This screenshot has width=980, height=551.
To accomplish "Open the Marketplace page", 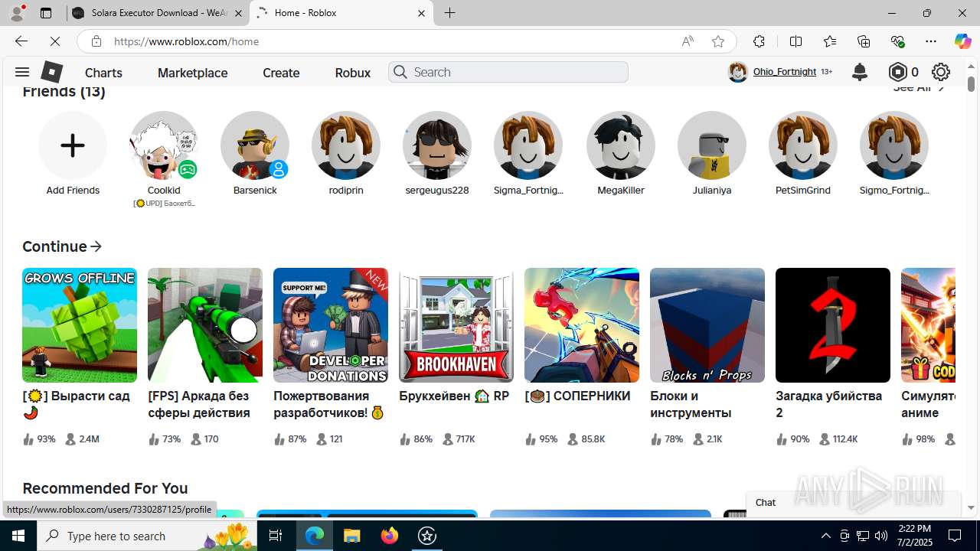I will pos(192,73).
